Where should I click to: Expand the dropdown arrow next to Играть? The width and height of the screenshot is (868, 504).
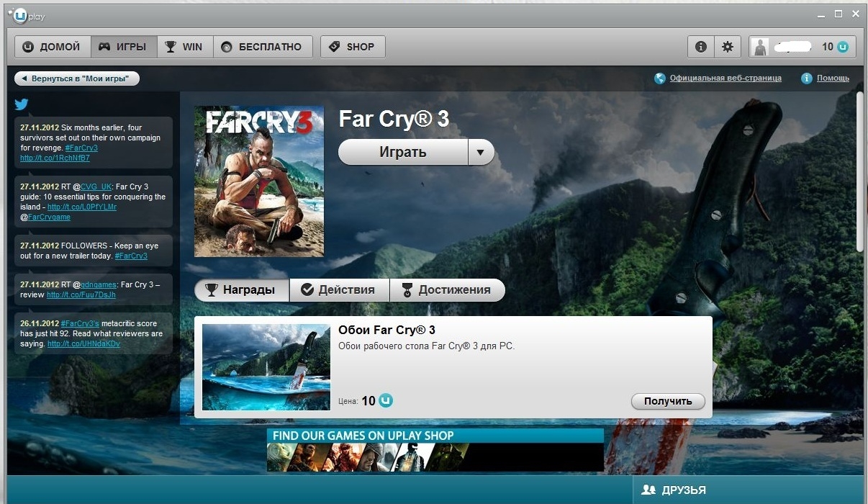tap(481, 152)
